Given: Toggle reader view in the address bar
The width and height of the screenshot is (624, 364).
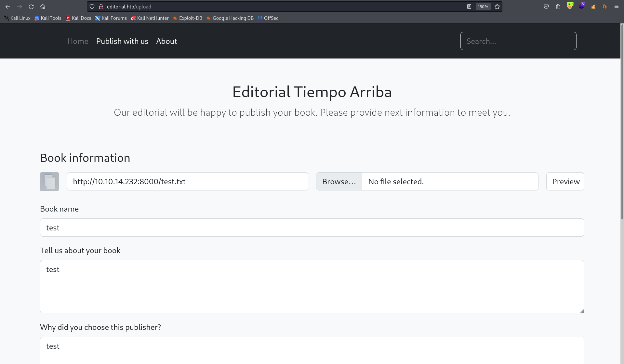Looking at the screenshot, I should click(x=469, y=6).
